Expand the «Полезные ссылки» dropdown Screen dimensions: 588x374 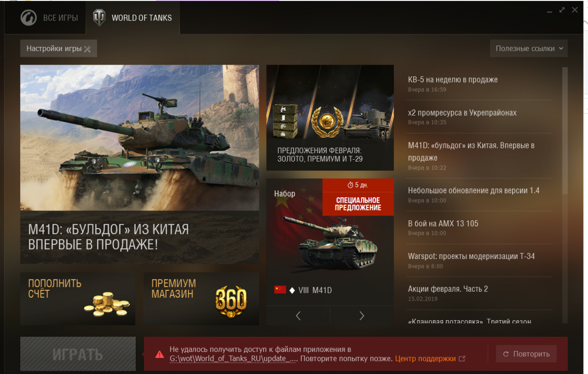point(529,48)
